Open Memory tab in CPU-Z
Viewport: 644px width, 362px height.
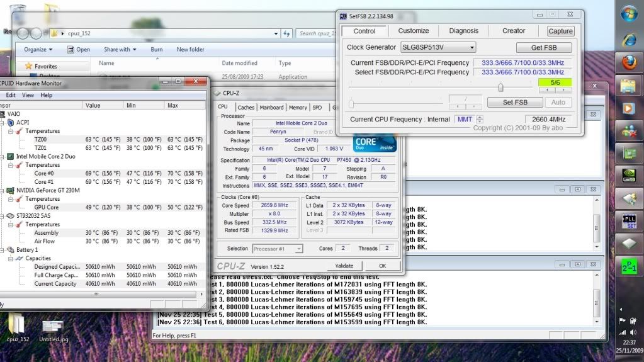(x=298, y=107)
